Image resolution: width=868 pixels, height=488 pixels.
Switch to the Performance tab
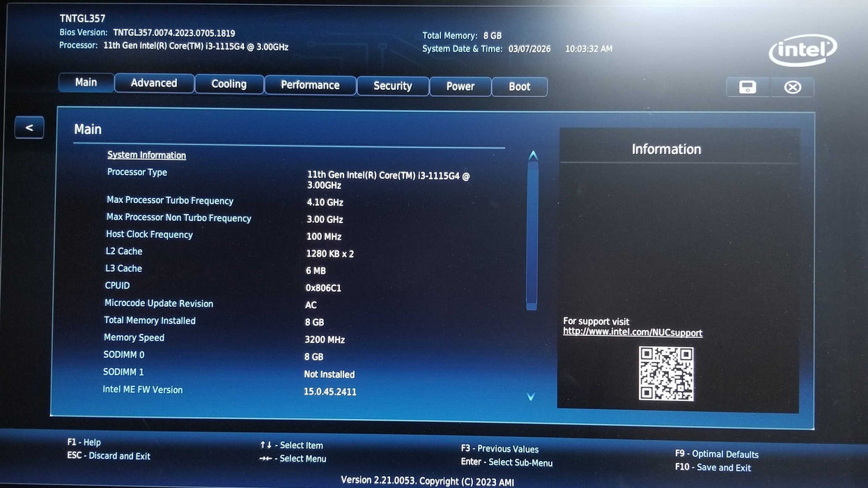pyautogui.click(x=310, y=84)
